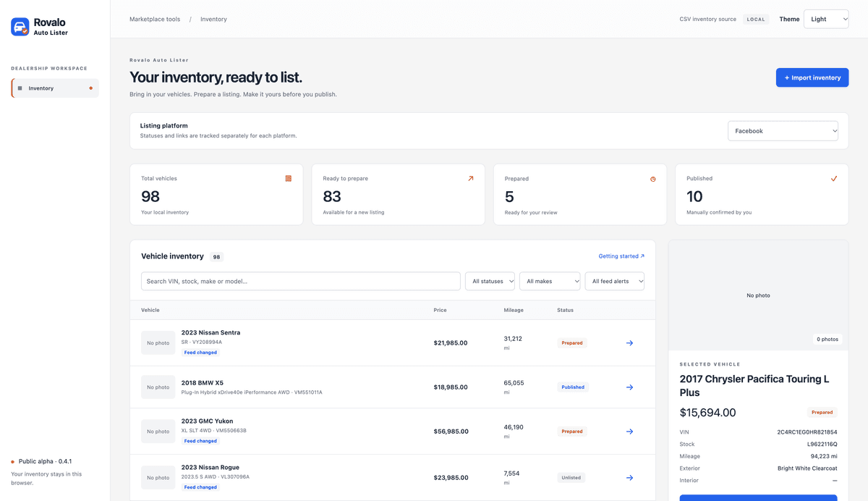Select Inventory in the sidebar
868x501 pixels.
coord(55,88)
